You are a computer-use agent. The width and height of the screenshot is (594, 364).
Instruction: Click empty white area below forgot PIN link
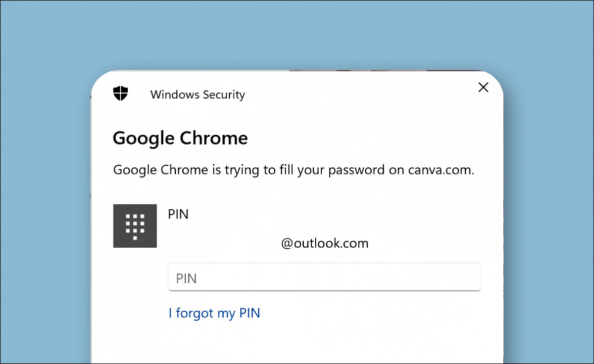(297, 344)
